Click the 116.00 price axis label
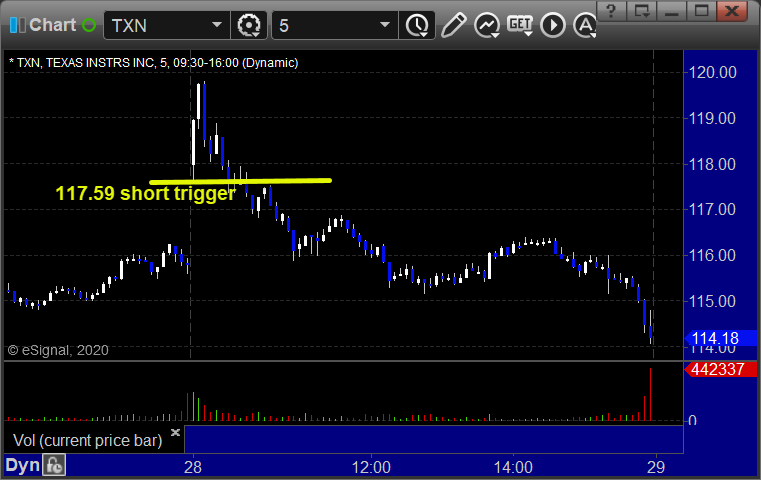761x480 pixels. [x=712, y=255]
